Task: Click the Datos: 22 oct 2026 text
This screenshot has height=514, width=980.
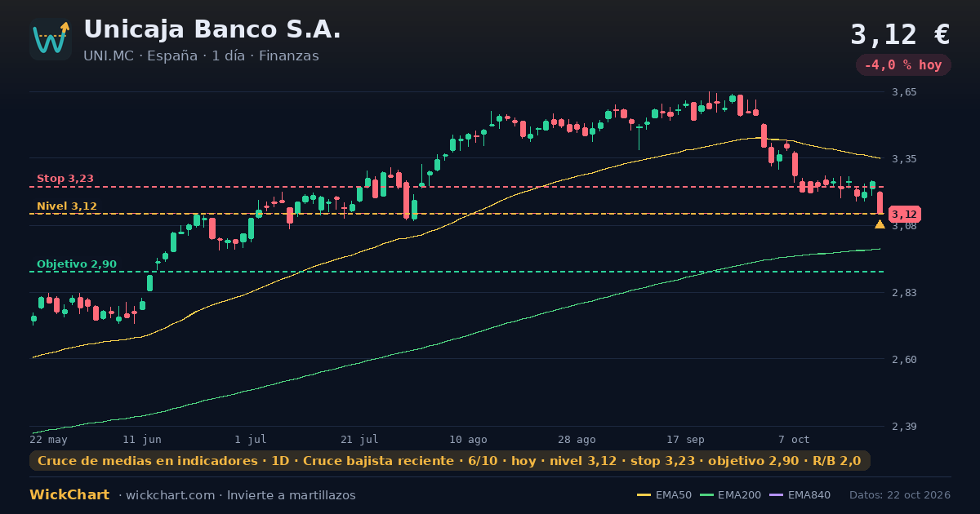Action: (900, 495)
